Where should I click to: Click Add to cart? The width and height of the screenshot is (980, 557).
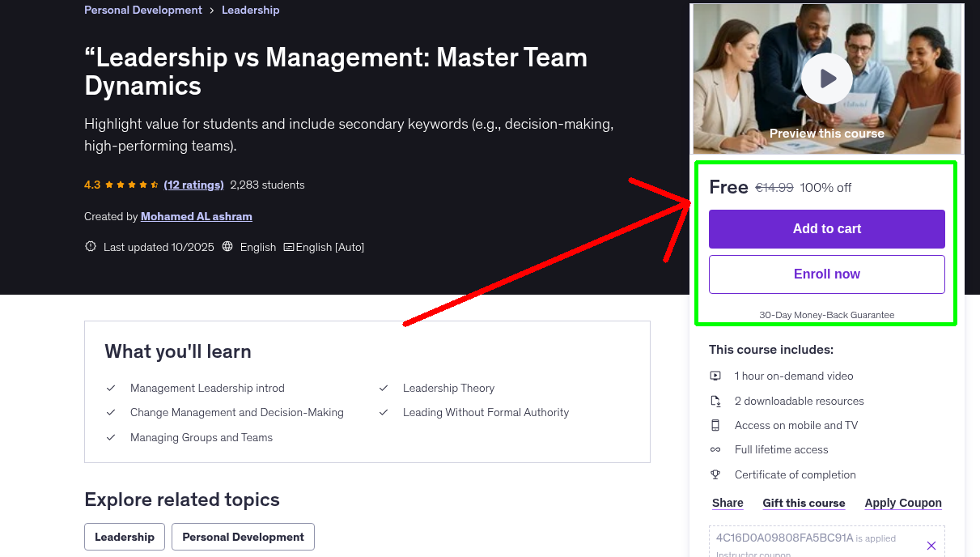tap(826, 229)
